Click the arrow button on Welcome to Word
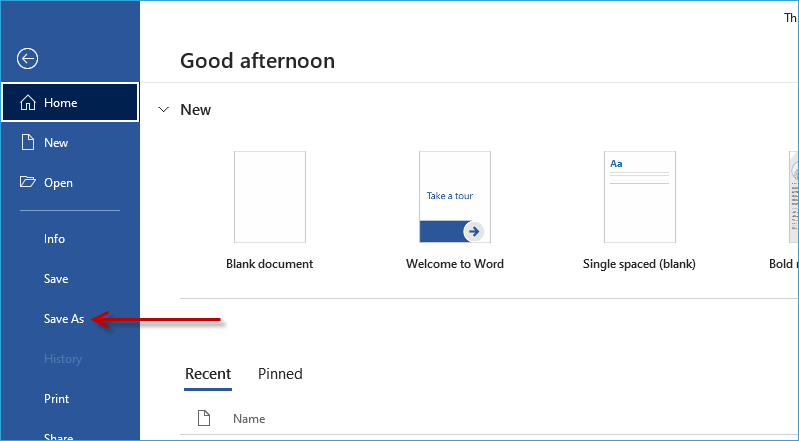 tap(474, 231)
